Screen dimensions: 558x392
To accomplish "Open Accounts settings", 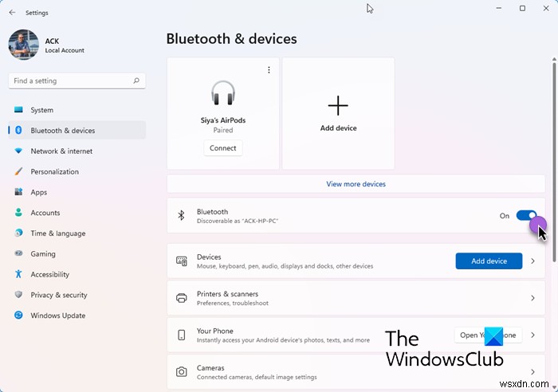I will (77, 213).
